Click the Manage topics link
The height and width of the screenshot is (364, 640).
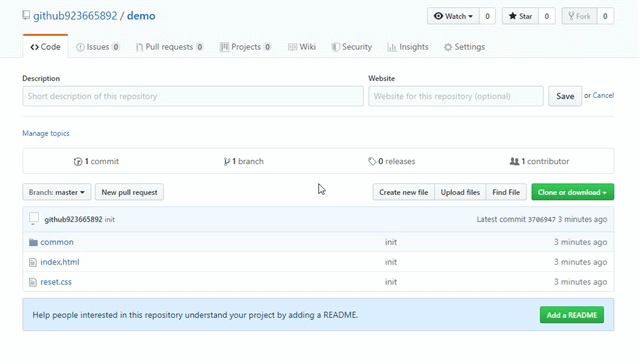tap(46, 133)
